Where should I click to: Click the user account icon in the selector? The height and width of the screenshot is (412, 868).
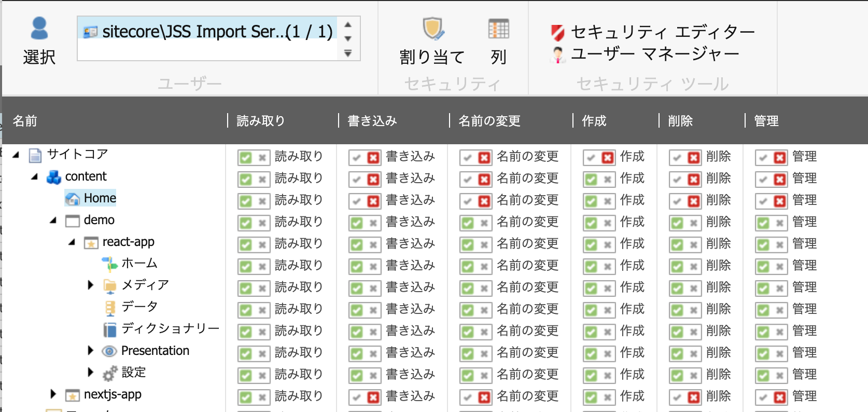tap(90, 32)
